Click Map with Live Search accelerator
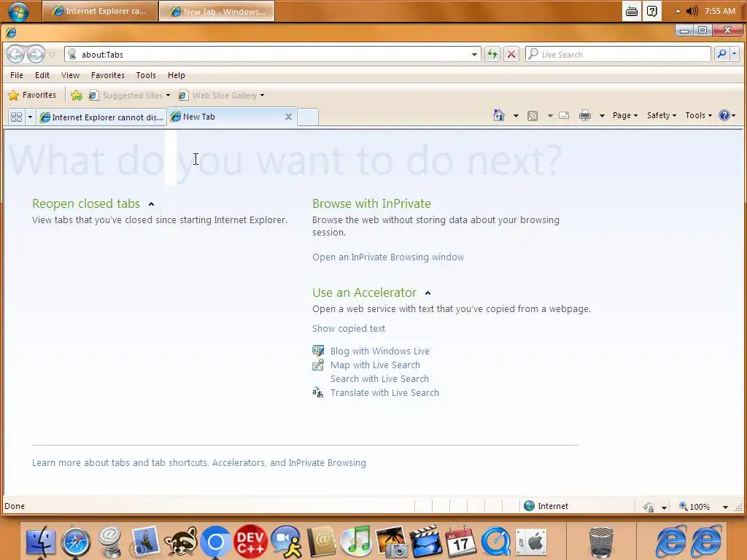 pos(375,365)
